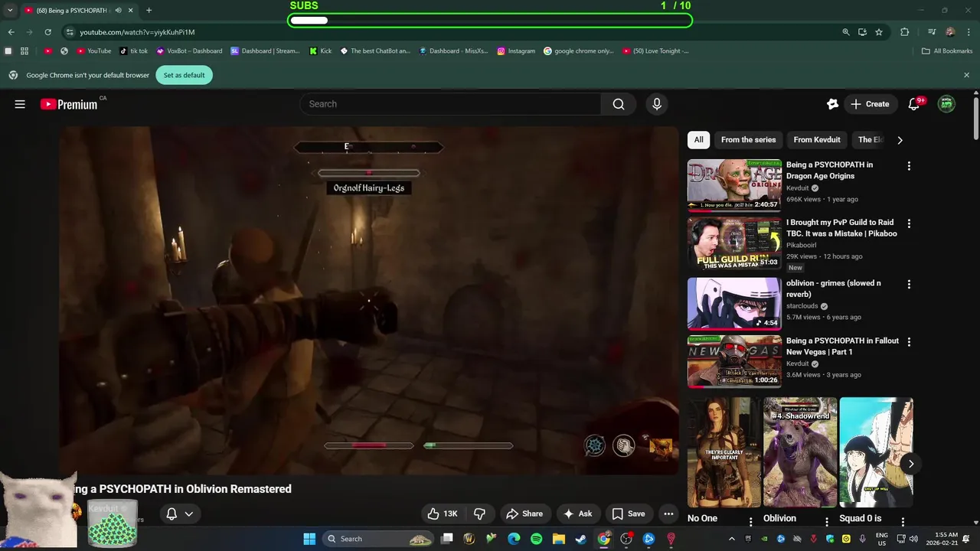The width and height of the screenshot is (980, 551).
Task: Open World of Warcraft taskbar icon
Action: pyautogui.click(x=469, y=539)
